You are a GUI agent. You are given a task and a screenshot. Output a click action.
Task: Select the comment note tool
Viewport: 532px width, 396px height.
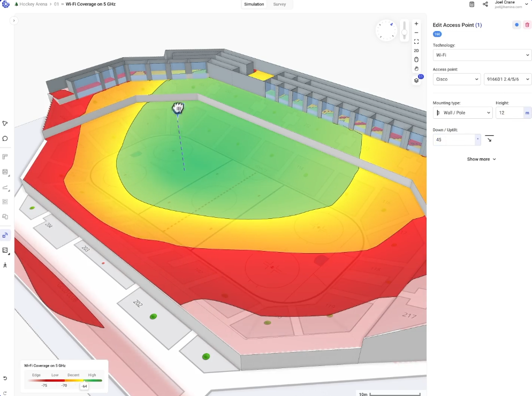click(5, 139)
